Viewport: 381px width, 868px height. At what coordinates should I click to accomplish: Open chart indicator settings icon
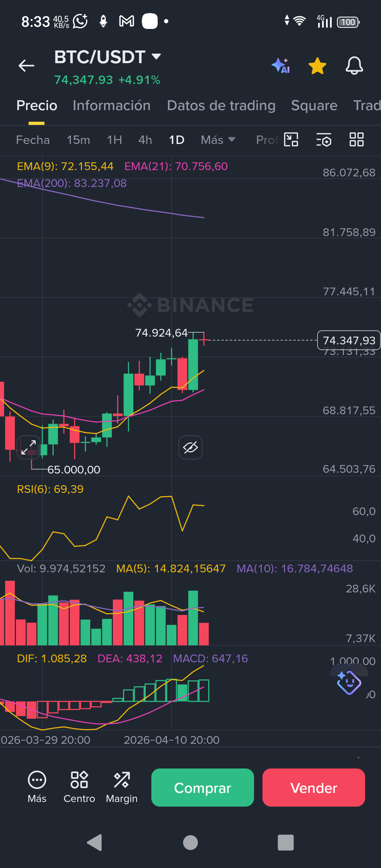click(x=323, y=140)
